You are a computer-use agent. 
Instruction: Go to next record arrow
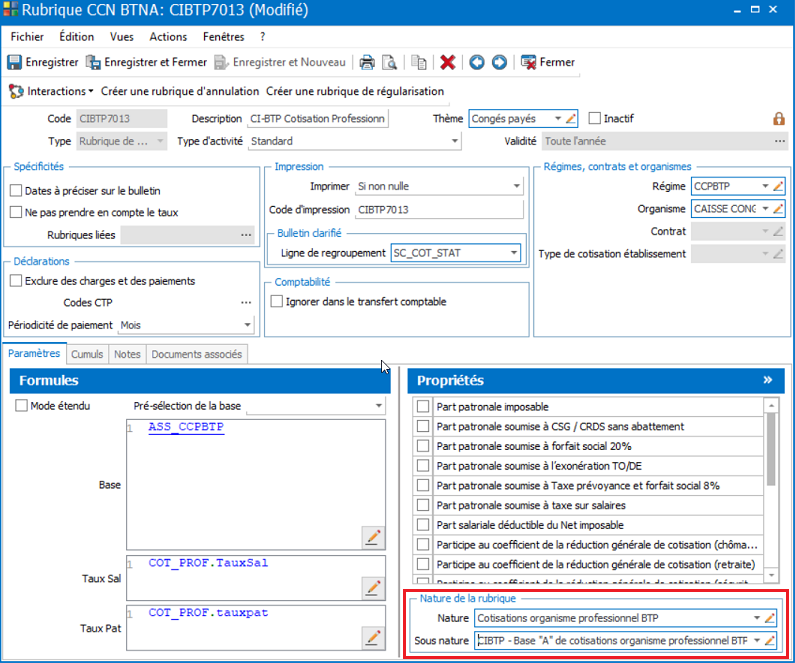click(x=499, y=62)
